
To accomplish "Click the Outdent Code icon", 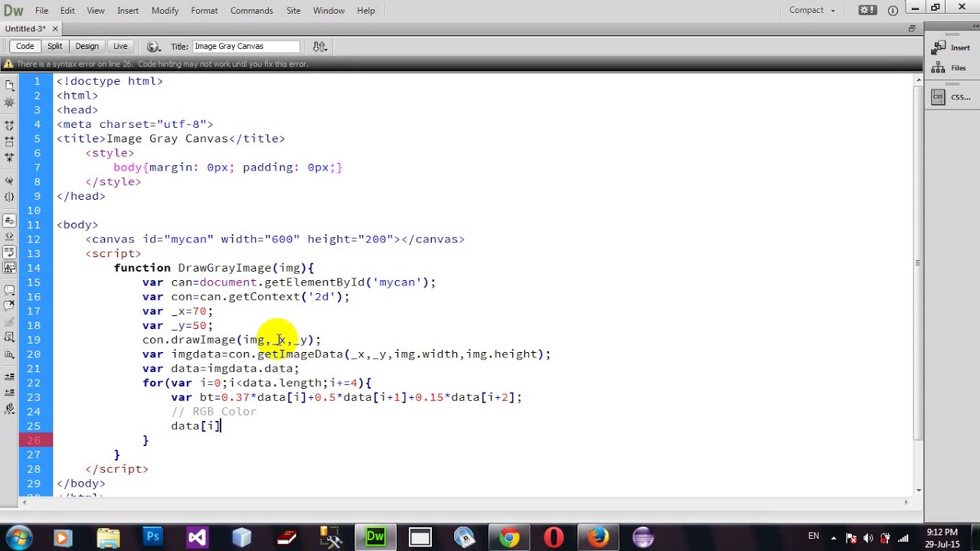I will [9, 392].
